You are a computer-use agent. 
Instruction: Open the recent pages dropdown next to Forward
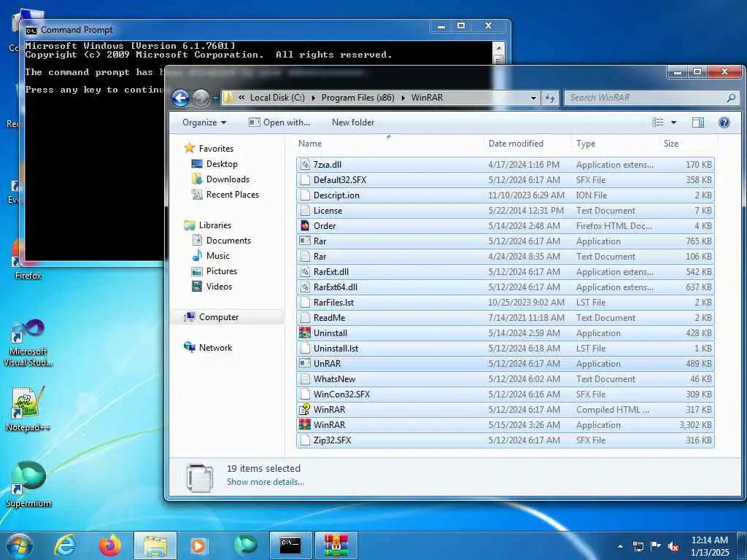(214, 98)
